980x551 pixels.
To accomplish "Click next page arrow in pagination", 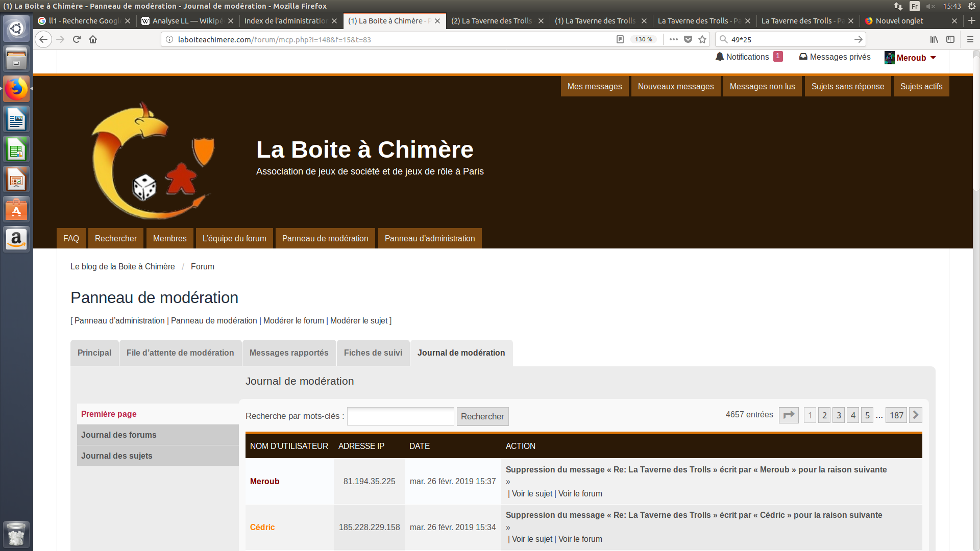I will coord(916,415).
